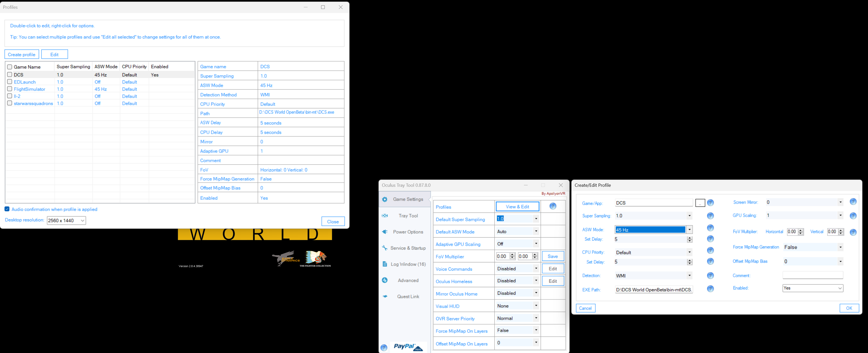This screenshot has width=868, height=353.
Task: Click help icon left of PayPal logo
Action: click(384, 347)
